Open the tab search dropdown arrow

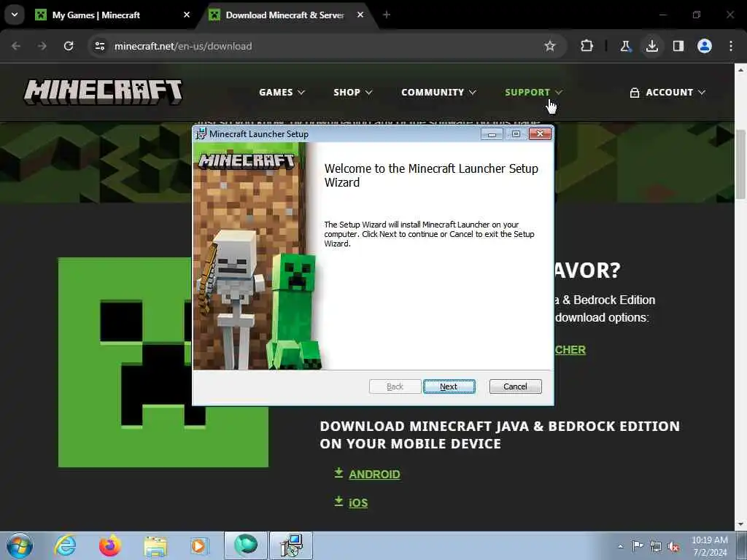point(15,15)
